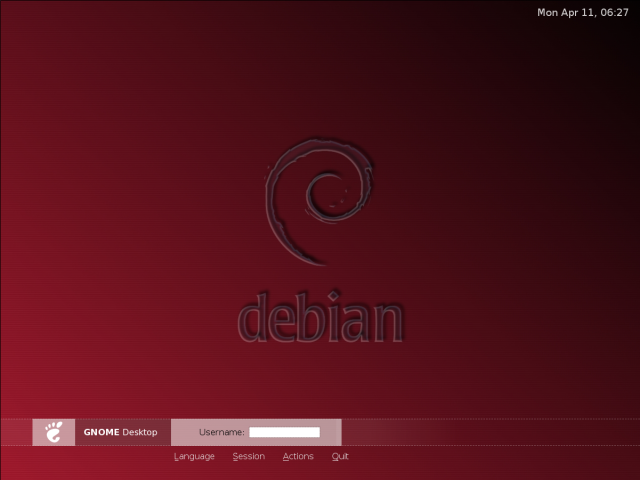Open the Language menu
Screen dimensions: 640x480
pos(194,456)
